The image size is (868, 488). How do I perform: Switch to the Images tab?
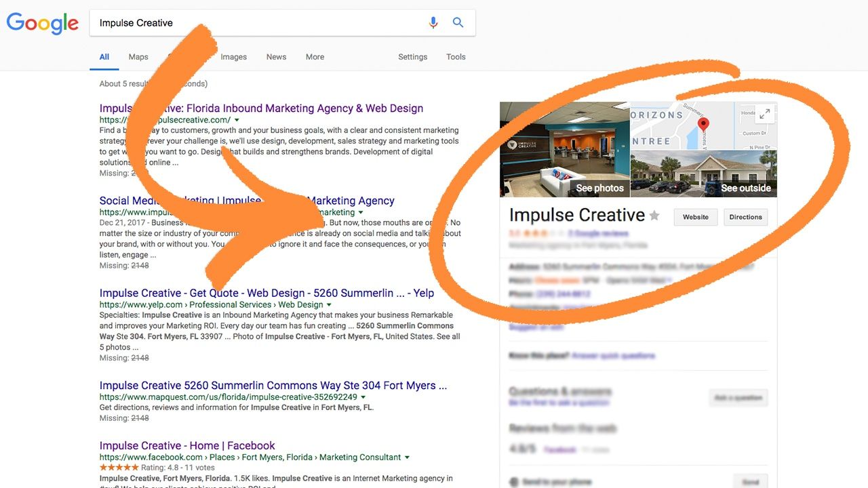click(233, 57)
